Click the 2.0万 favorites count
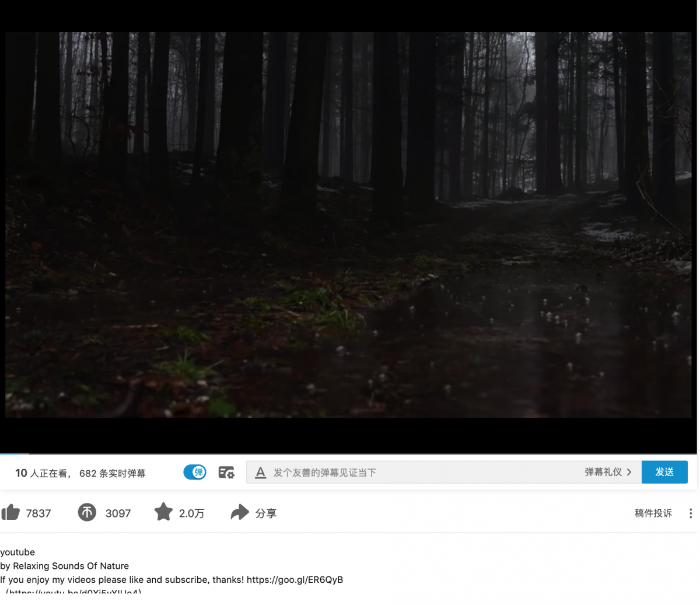This screenshot has width=700, height=605. coord(191,513)
